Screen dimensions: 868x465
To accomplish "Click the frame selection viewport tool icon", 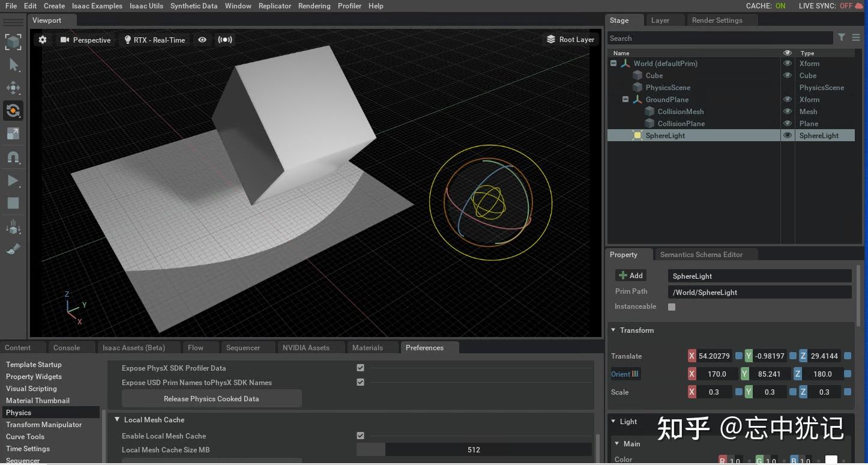I will (x=13, y=42).
